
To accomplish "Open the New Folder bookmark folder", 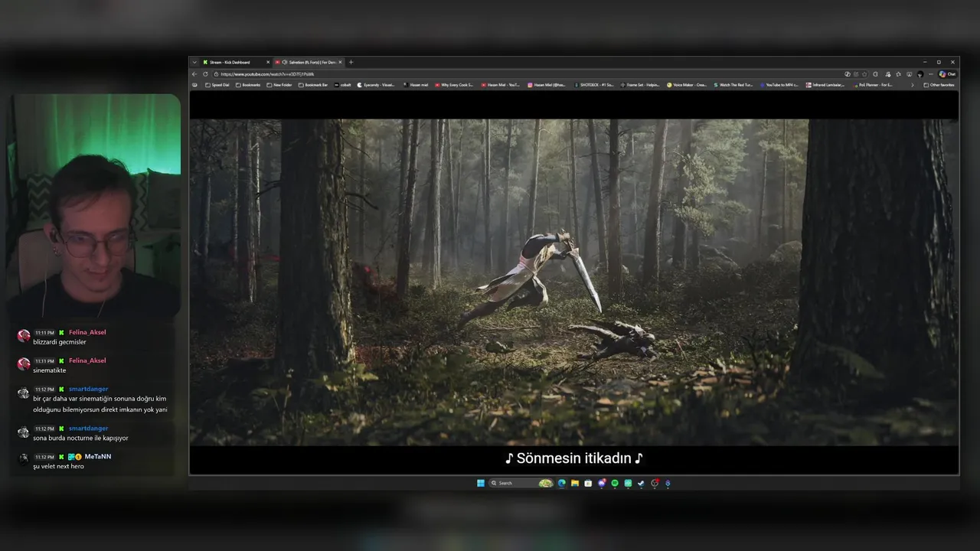I will click(x=279, y=85).
